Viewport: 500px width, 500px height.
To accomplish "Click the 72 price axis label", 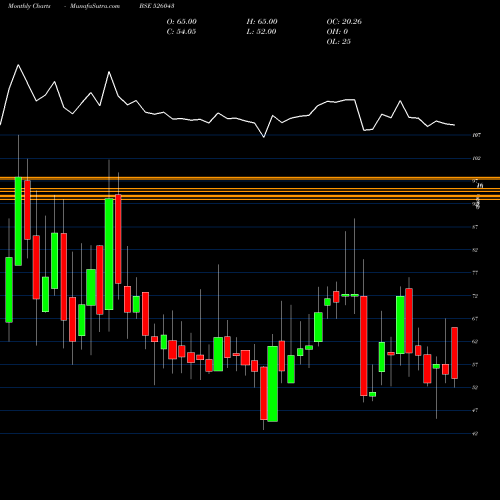I will tap(475, 296).
